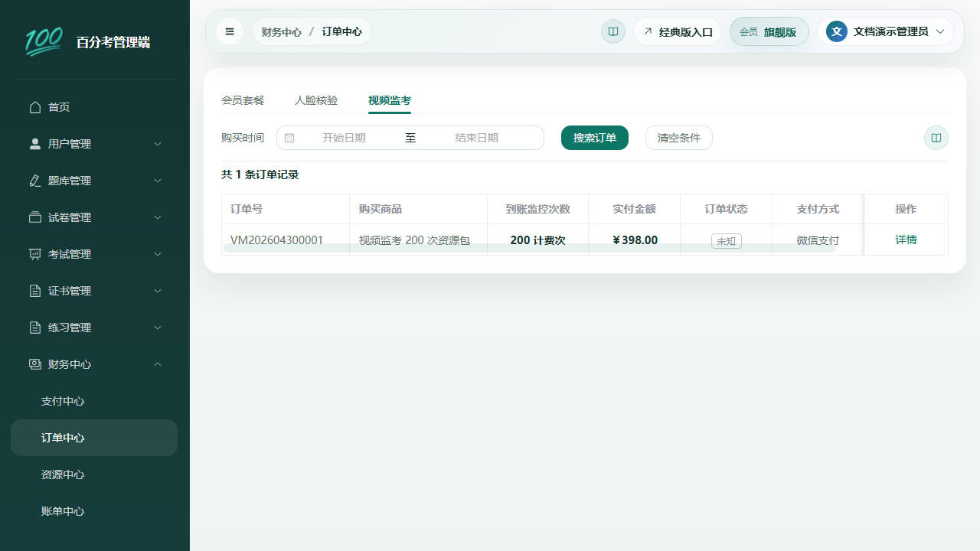Viewport: 980px width, 551px height.
Task: Click the book icon right of 清空条件
Action: [x=936, y=138]
